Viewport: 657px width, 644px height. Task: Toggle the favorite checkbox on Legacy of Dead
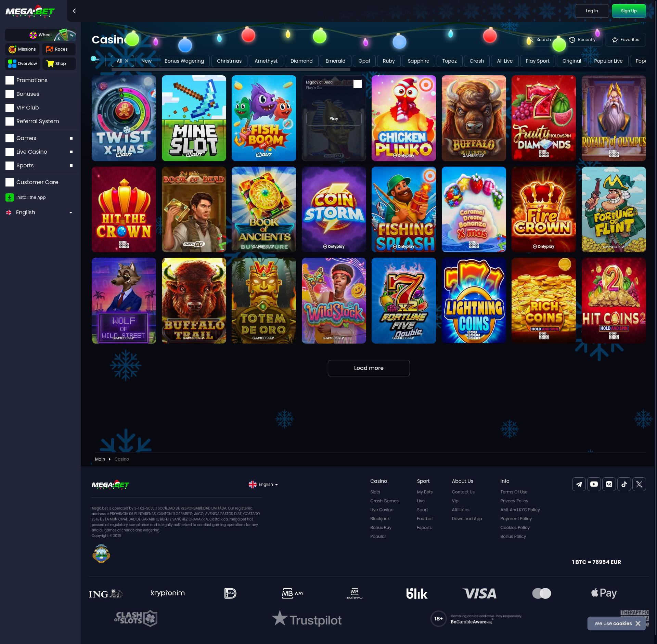(357, 83)
